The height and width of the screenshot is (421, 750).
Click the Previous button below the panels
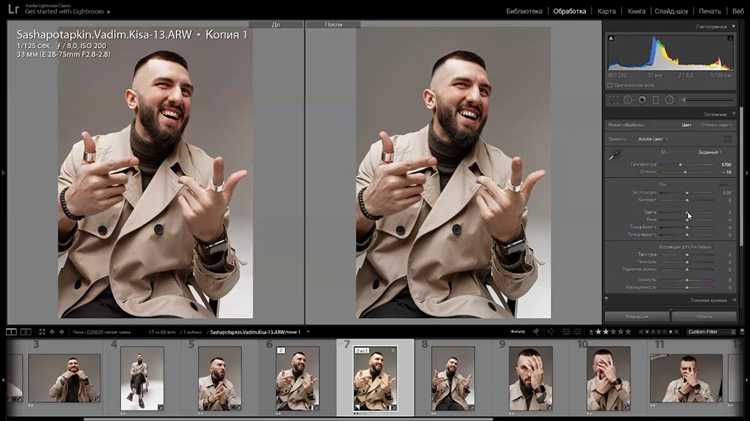tap(637, 316)
